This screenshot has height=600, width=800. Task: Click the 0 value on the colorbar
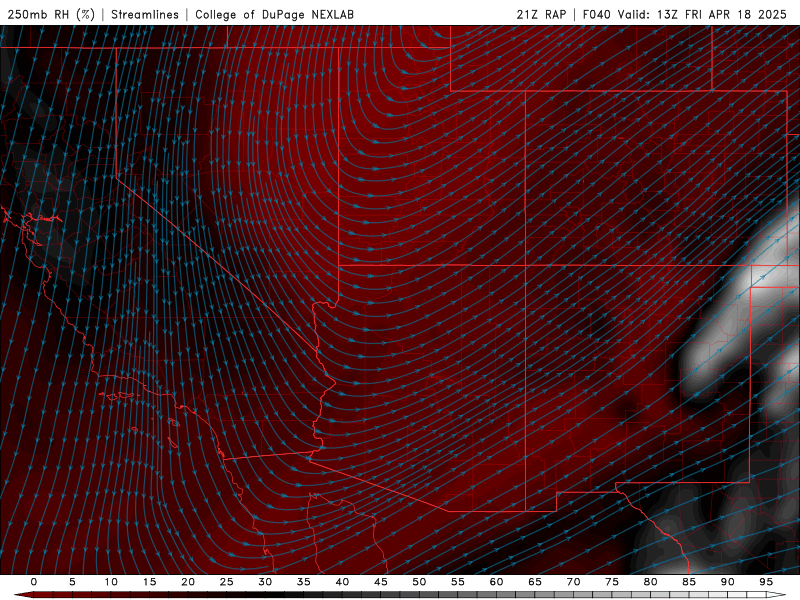click(x=34, y=582)
